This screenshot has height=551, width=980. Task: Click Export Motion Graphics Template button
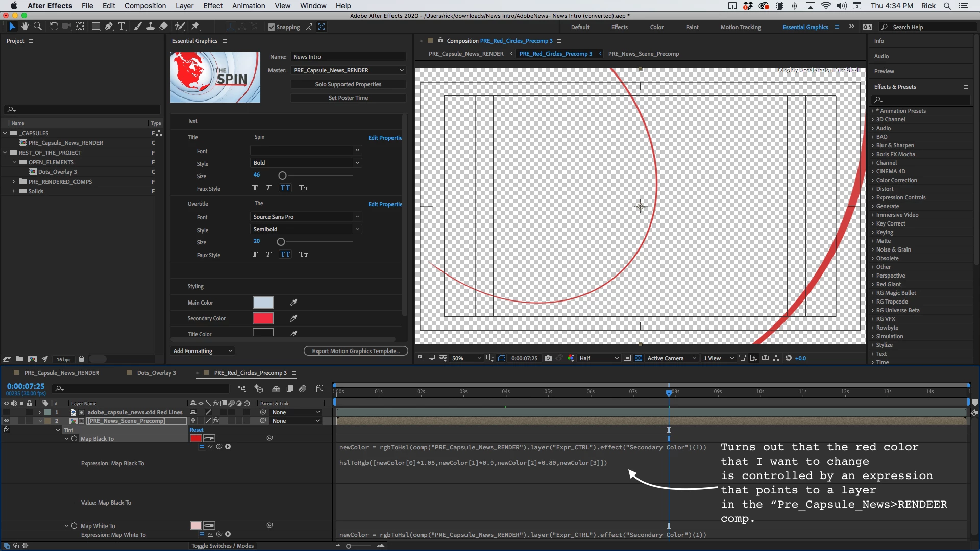pyautogui.click(x=356, y=351)
